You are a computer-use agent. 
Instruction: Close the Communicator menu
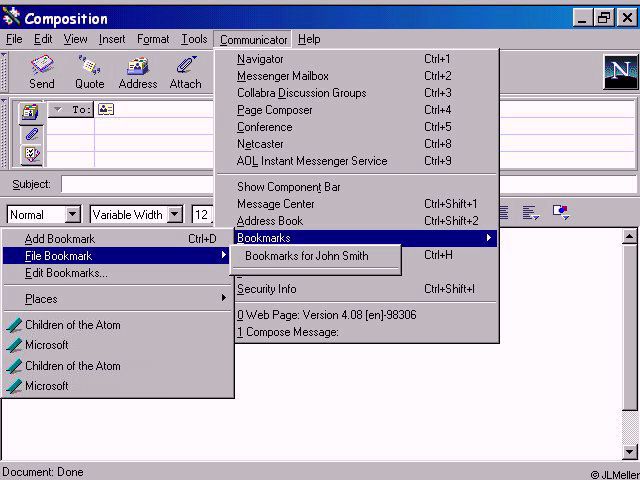(253, 40)
